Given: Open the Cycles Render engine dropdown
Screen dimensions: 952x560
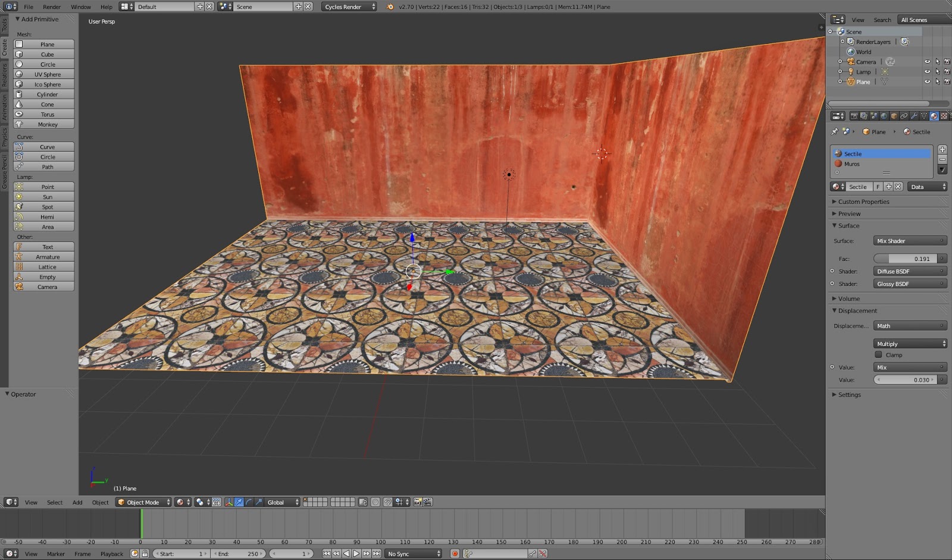Looking at the screenshot, I should (349, 7).
